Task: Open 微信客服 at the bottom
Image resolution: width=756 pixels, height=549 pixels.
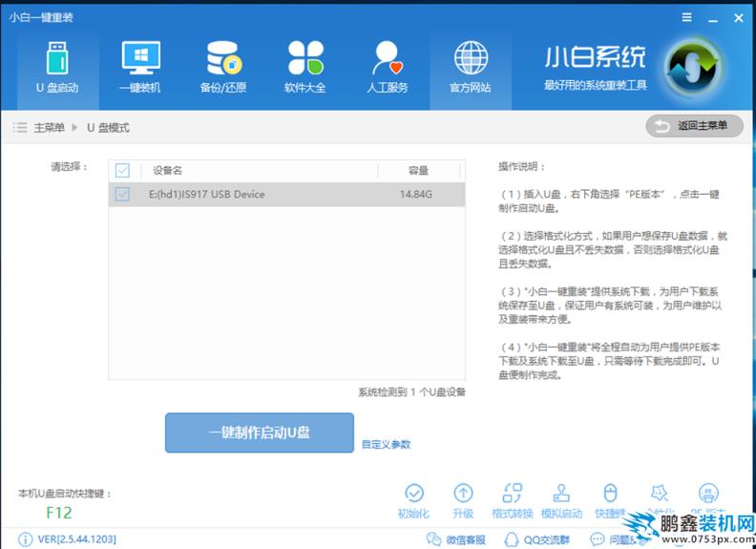Action: coord(456,539)
